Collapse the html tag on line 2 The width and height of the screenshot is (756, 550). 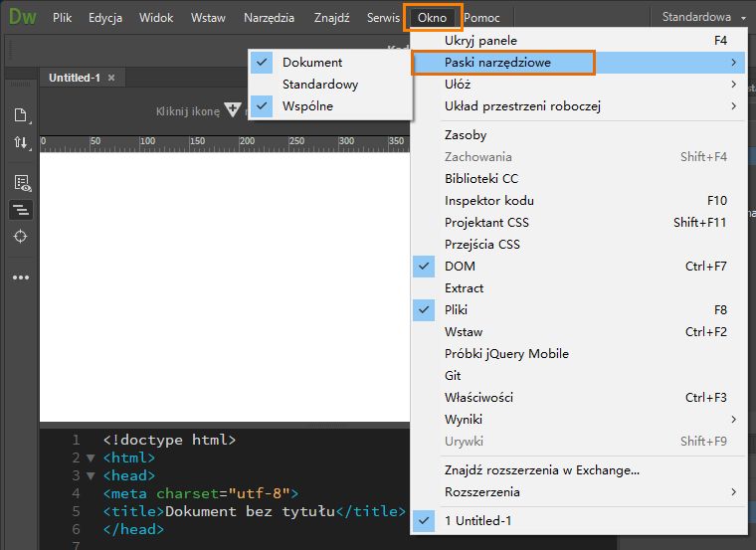tap(91, 458)
